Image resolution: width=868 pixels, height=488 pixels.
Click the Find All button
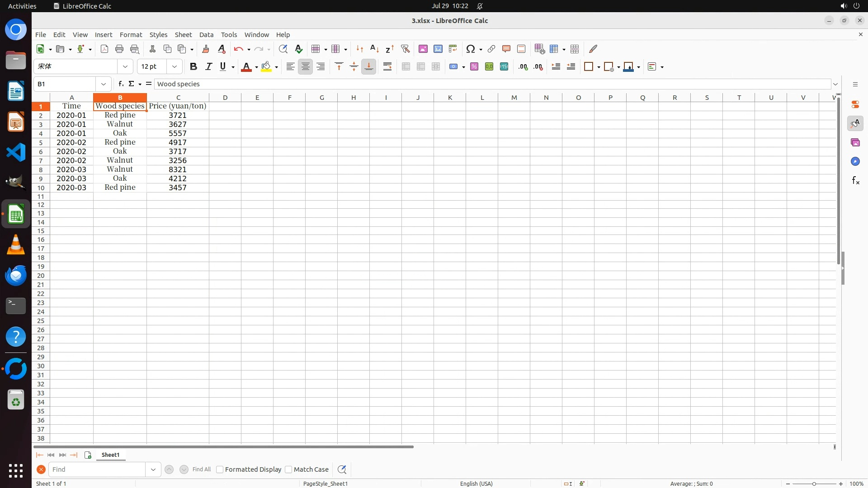[201, 469]
